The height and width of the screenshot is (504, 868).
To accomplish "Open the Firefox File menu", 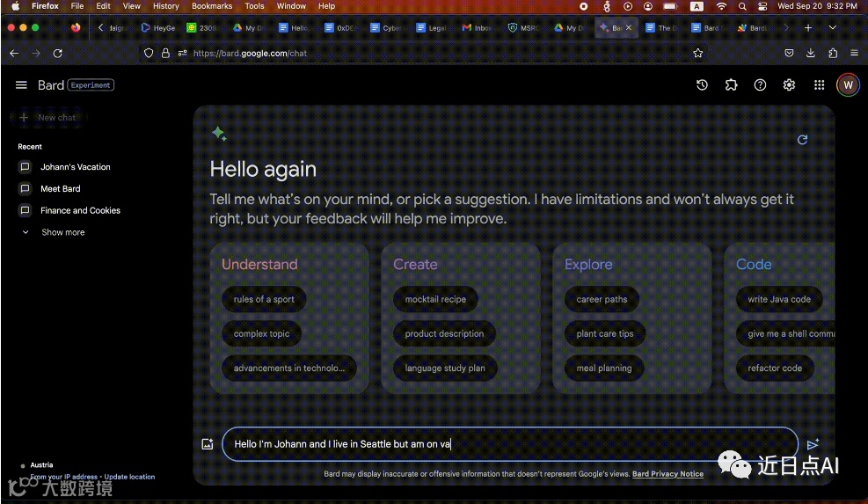I will 77,6.
